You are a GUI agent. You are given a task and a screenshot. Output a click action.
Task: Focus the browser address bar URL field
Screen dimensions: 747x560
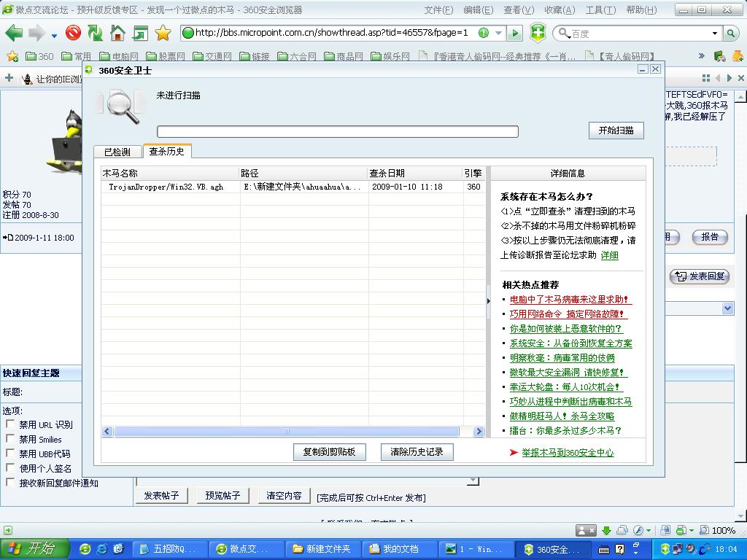click(332, 33)
